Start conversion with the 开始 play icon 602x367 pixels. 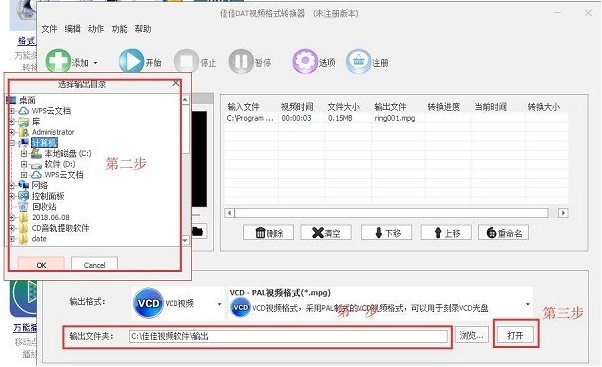coord(131,61)
